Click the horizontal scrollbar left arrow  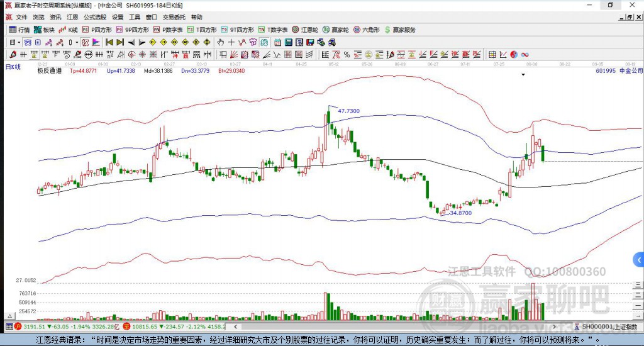point(235,326)
